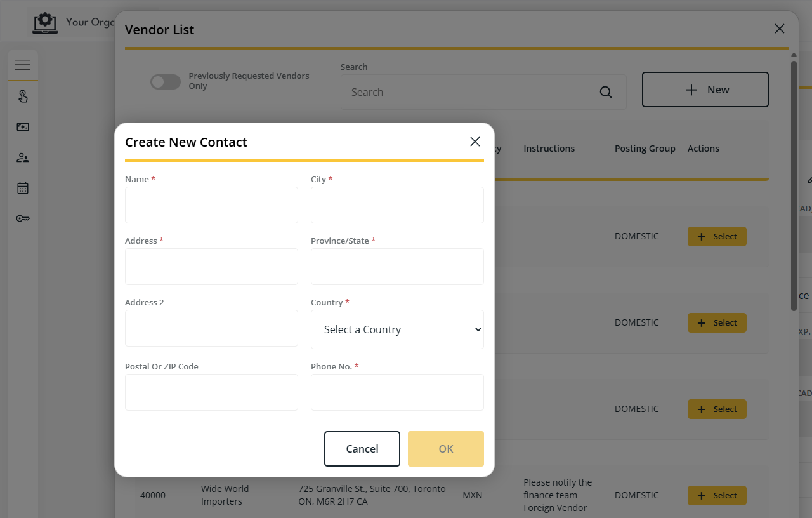
Task: Click the City input field
Action: pyautogui.click(x=397, y=205)
